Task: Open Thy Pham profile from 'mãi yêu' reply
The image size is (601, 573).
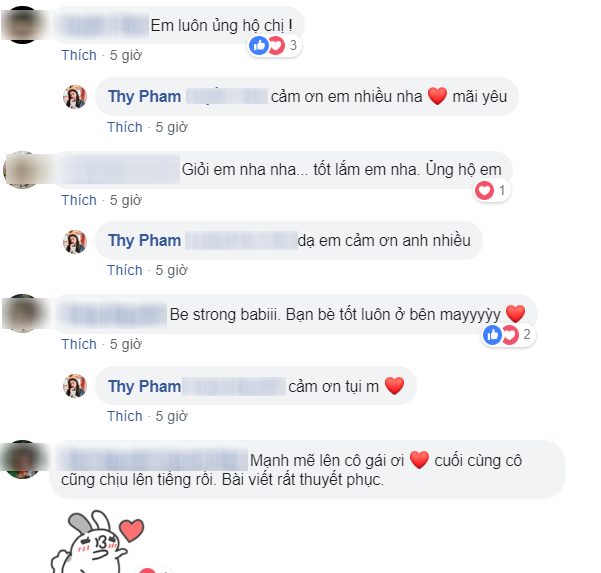Action: point(145,97)
